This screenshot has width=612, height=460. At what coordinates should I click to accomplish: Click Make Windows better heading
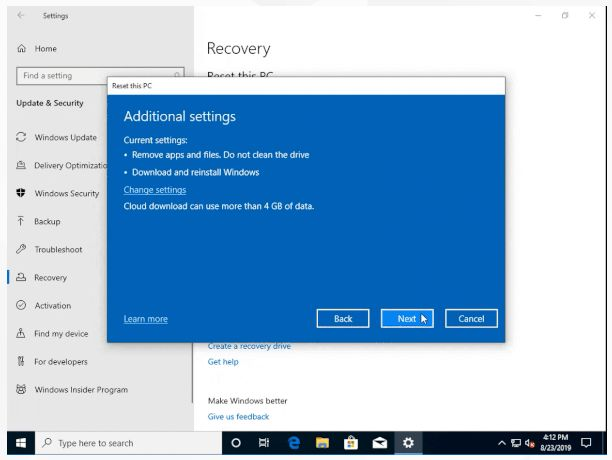coord(247,401)
